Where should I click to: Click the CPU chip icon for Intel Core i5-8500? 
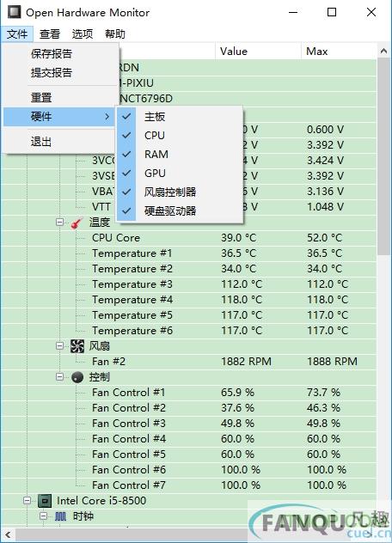point(45,501)
